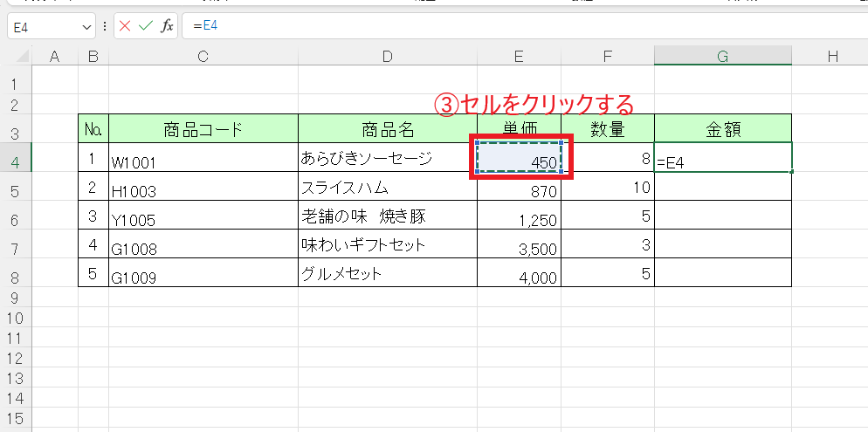The width and height of the screenshot is (868, 432).
Task: Click the quantity cell with 8
Action: tap(608, 157)
